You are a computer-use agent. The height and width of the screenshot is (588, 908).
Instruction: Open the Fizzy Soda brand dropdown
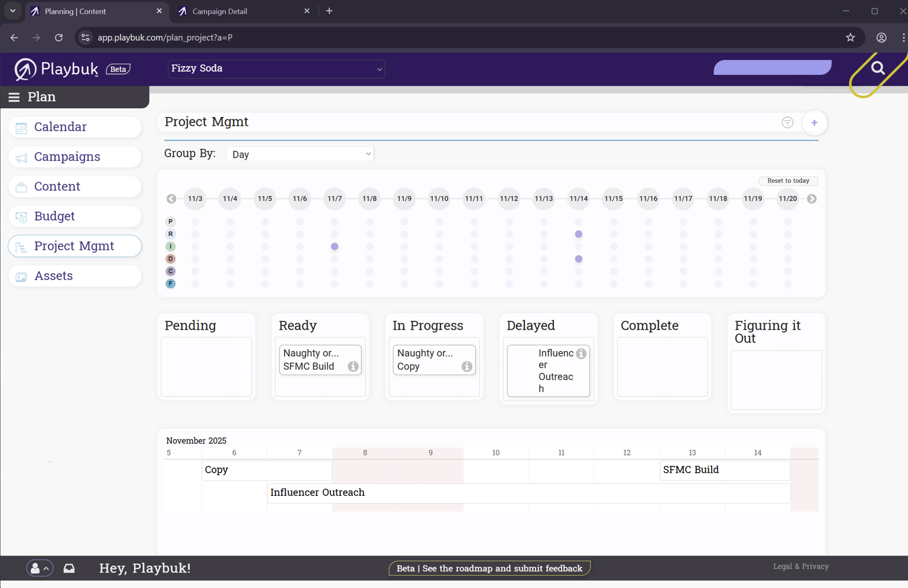(x=276, y=69)
